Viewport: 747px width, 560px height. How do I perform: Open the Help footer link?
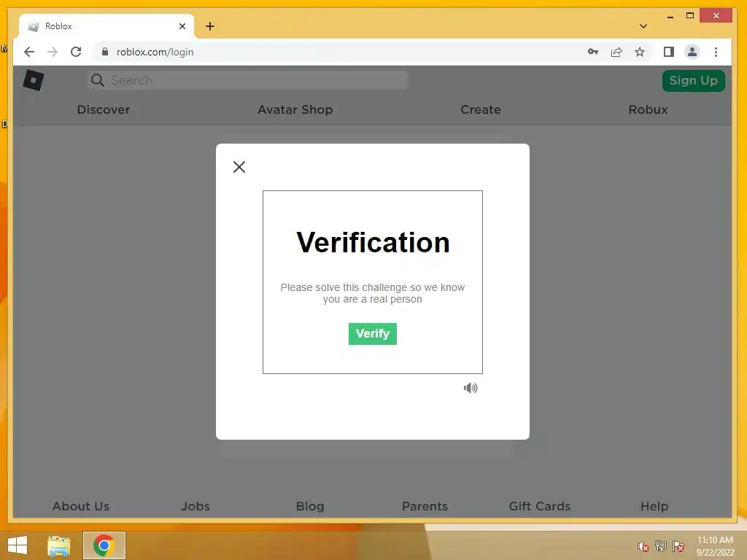654,506
